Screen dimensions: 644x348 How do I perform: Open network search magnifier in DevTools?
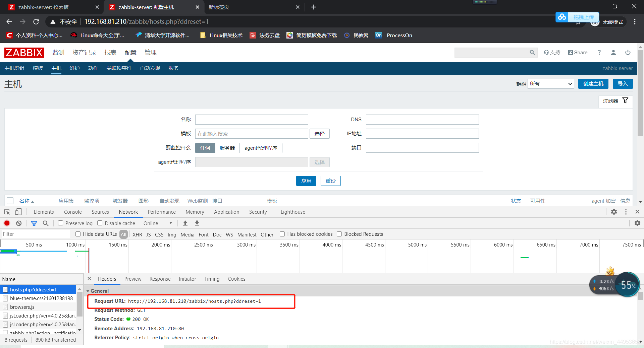46,223
